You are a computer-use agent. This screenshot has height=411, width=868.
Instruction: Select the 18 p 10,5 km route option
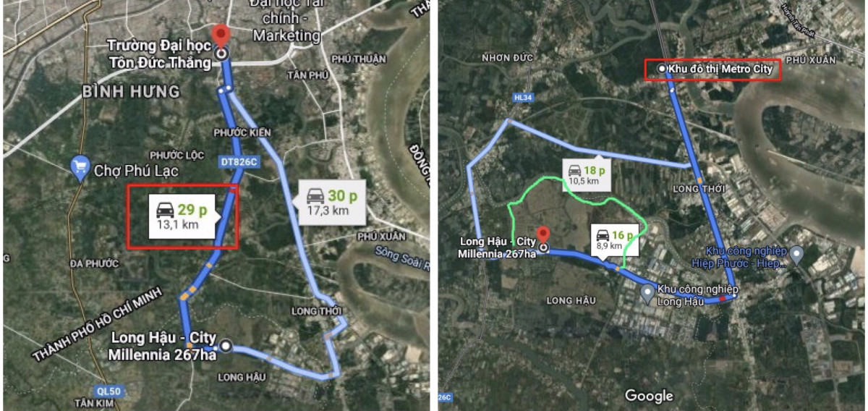(586, 174)
